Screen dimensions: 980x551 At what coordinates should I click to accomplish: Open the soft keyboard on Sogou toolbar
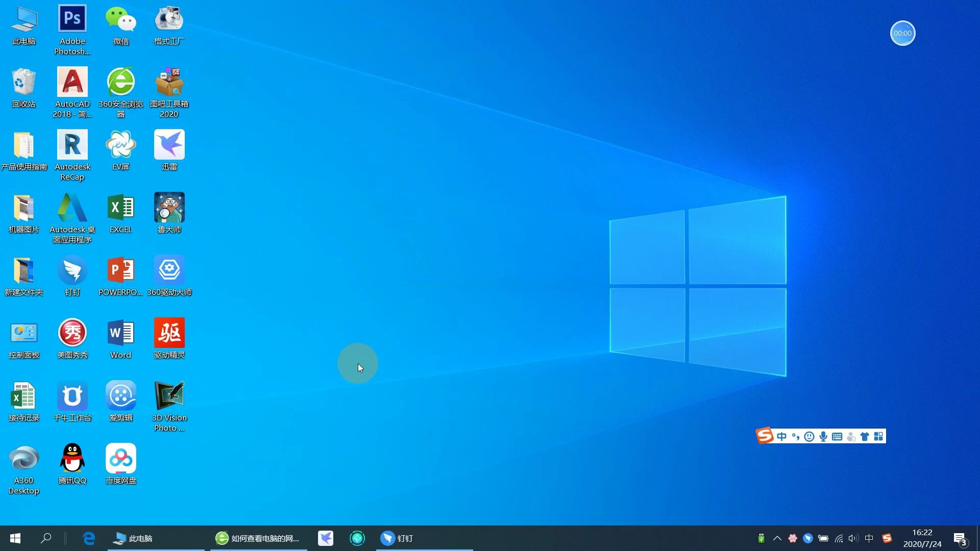pyautogui.click(x=837, y=437)
